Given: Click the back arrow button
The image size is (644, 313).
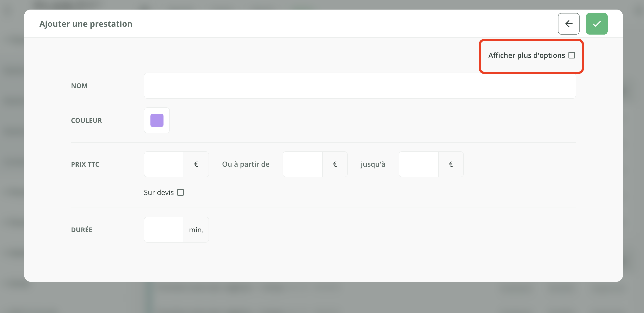Looking at the screenshot, I should 568,24.
